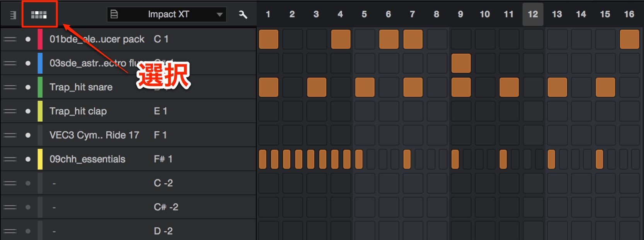Click reorder handle of the C -2 row

click(10, 183)
